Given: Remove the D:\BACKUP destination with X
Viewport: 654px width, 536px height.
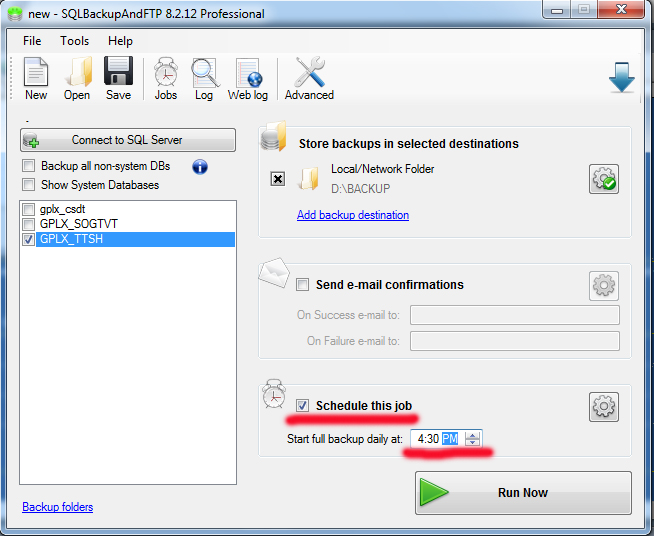Looking at the screenshot, I should [x=278, y=179].
